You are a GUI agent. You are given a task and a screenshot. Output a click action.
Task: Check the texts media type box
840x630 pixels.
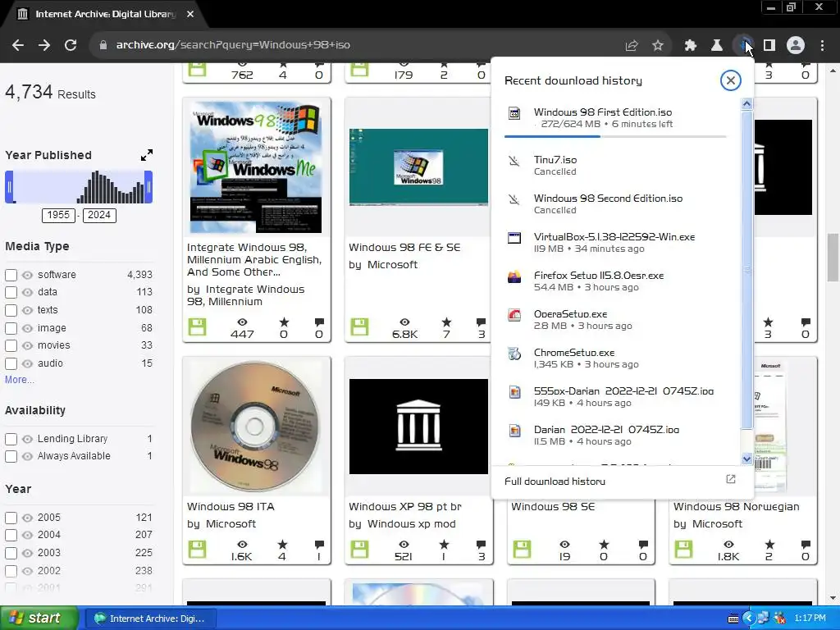coord(11,310)
